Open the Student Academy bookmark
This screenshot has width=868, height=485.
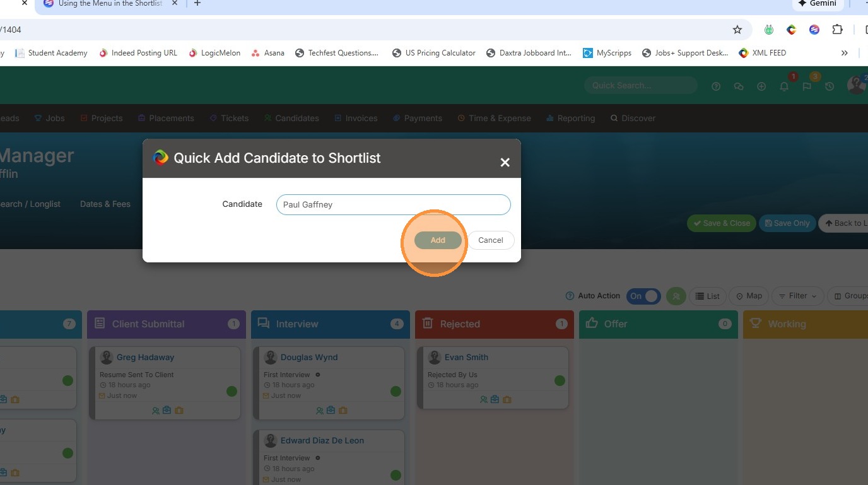click(51, 53)
